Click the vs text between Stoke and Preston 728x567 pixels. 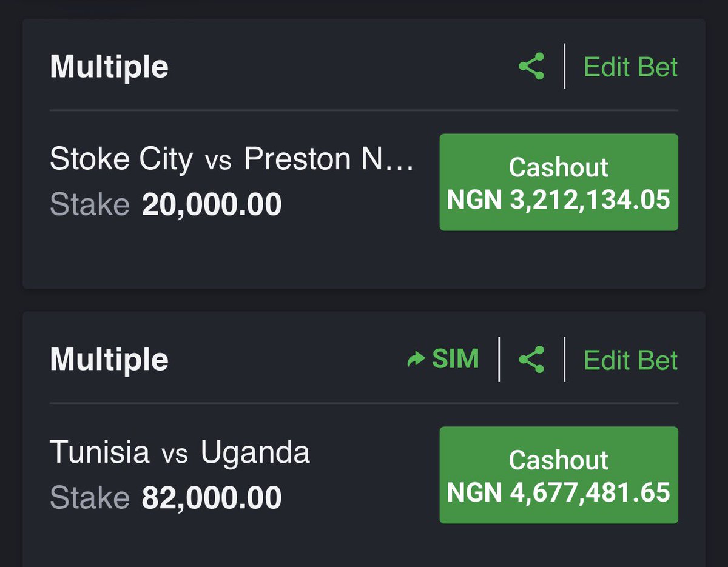[218, 163]
